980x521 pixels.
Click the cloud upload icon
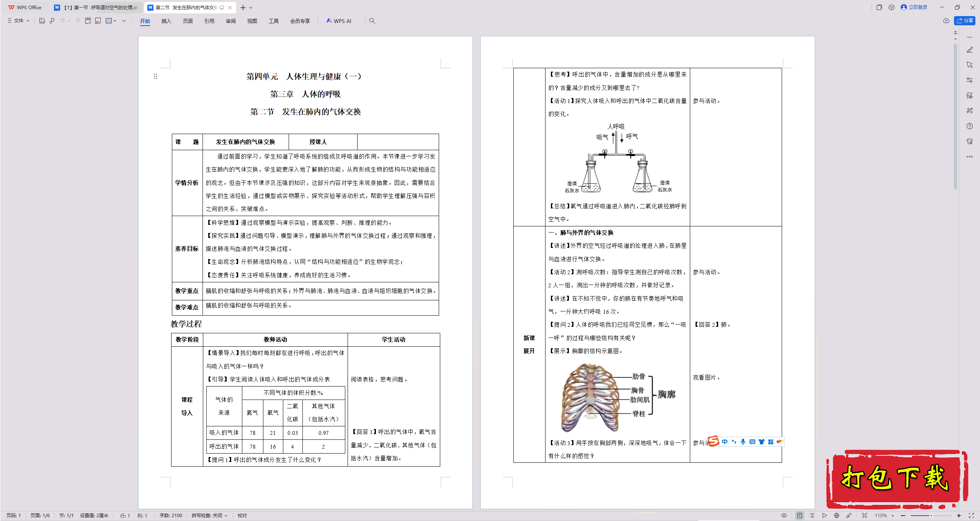pos(946,21)
